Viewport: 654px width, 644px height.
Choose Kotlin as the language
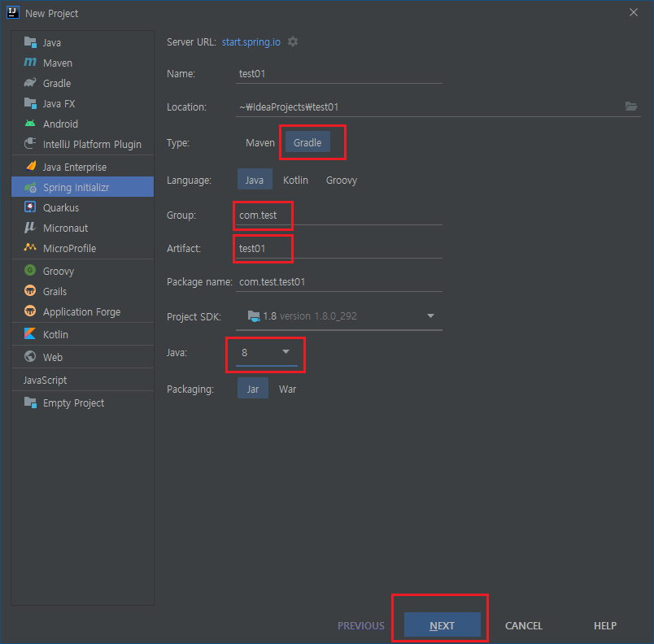pyautogui.click(x=296, y=180)
